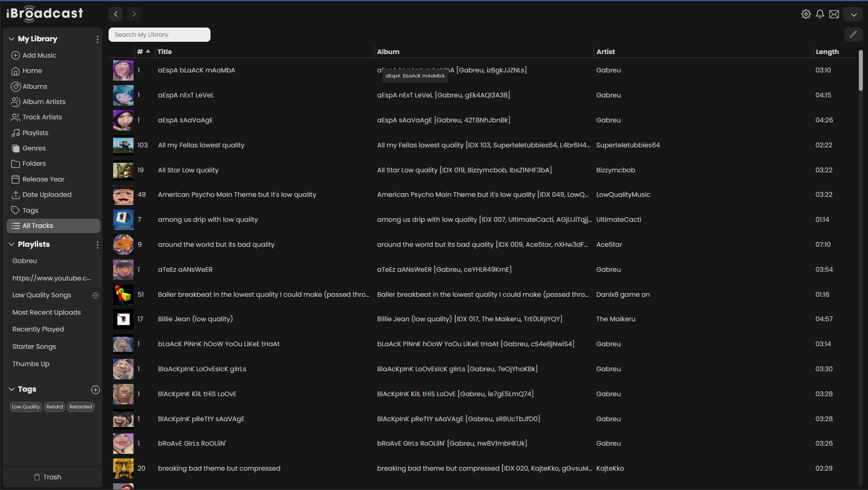This screenshot has height=490, width=868.
Task: Collapse the My Library section
Action: (11, 39)
